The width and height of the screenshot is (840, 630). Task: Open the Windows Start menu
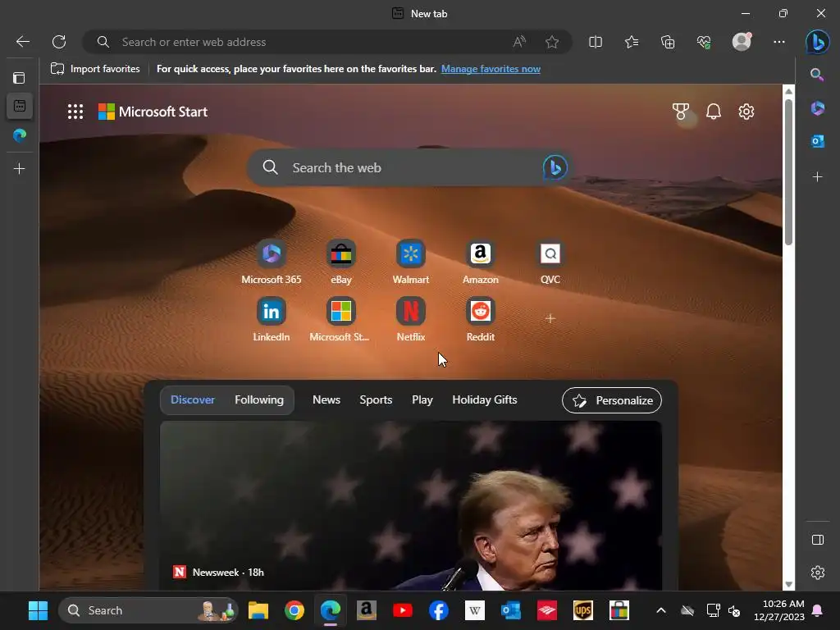click(38, 610)
